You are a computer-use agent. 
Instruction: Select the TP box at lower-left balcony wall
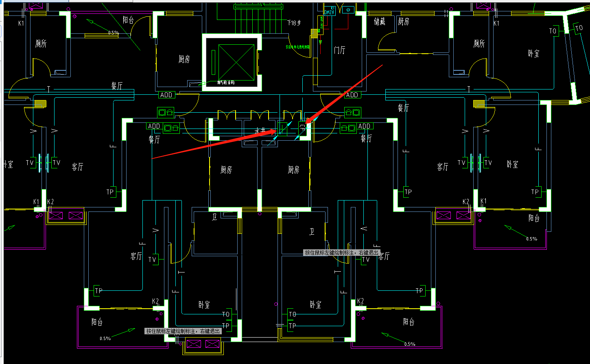click(x=98, y=290)
